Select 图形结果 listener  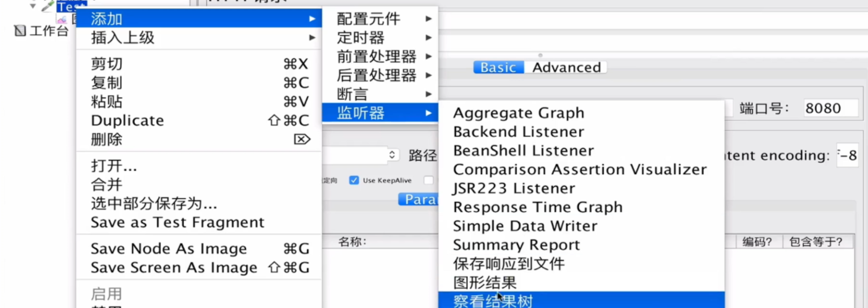click(x=484, y=283)
